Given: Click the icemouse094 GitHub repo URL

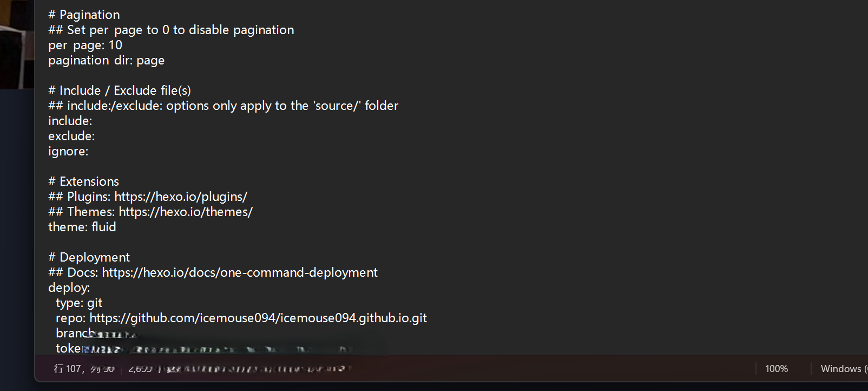Looking at the screenshot, I should click(x=258, y=318).
